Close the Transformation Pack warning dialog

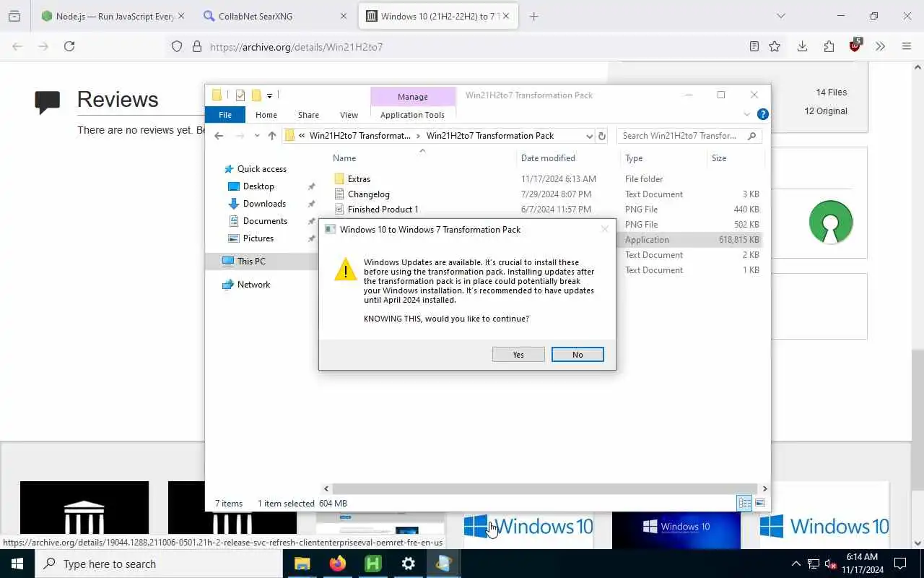[x=605, y=229]
